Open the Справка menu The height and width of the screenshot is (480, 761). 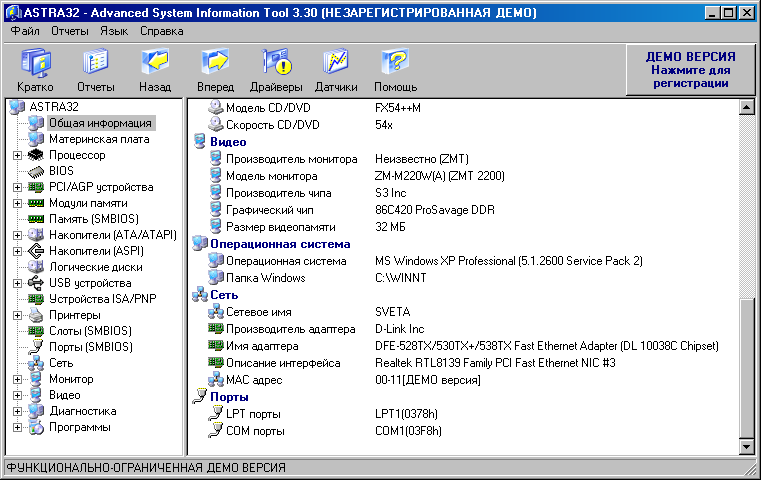[162, 31]
